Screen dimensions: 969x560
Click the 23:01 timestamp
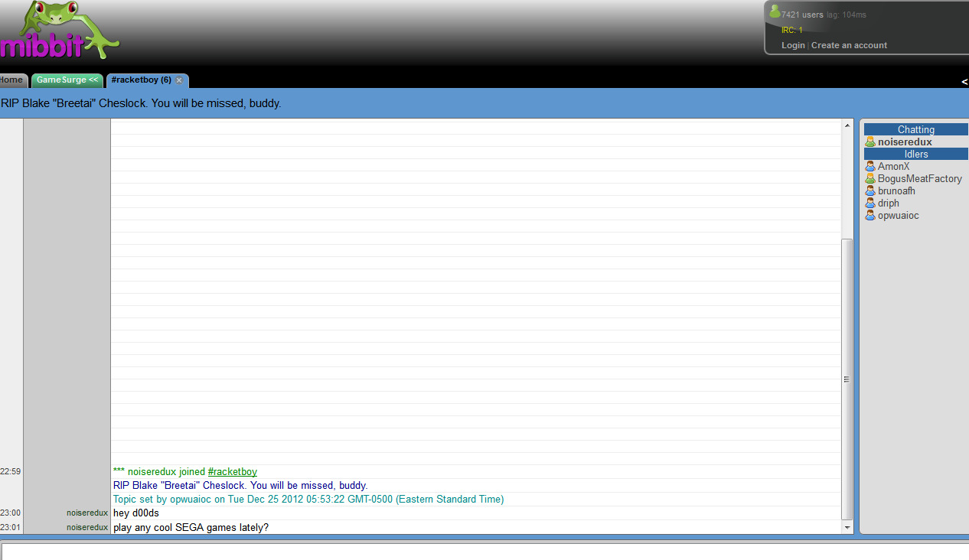pos(11,528)
